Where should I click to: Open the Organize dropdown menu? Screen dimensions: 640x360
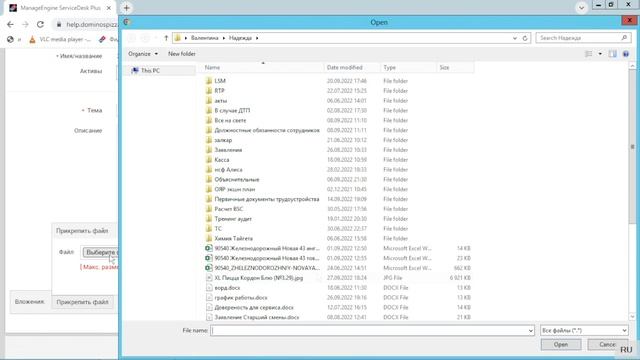pos(143,54)
